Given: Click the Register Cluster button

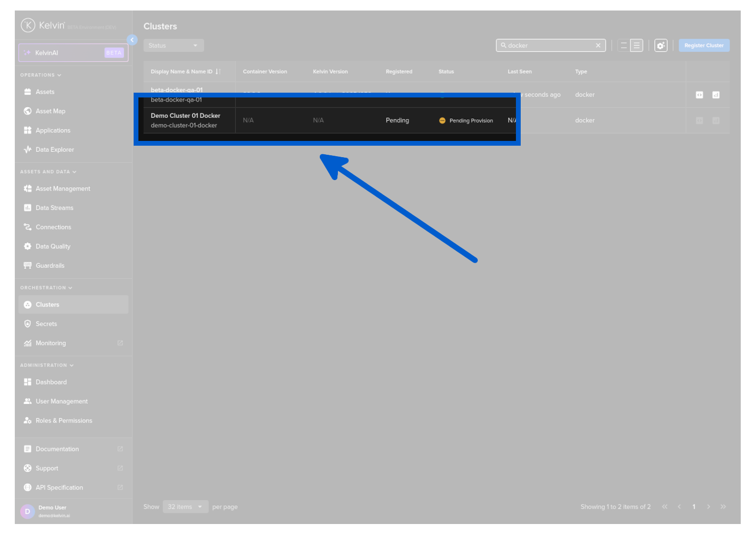Looking at the screenshot, I should [x=703, y=45].
